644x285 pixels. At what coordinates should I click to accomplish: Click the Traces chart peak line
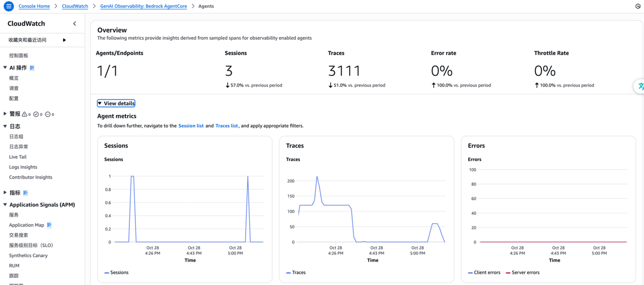pyautogui.click(x=317, y=177)
